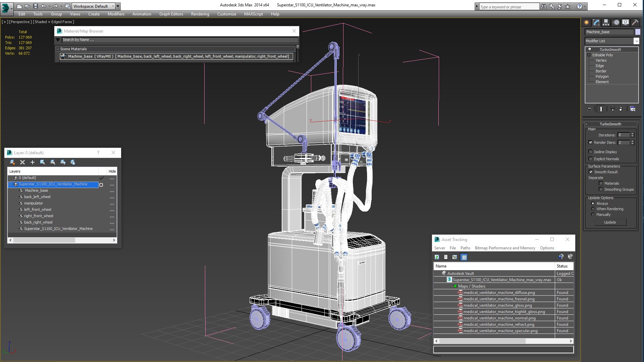This screenshot has height=362, width=644.
Task: Switch Asset Tracking to table view
Action: point(464,257)
